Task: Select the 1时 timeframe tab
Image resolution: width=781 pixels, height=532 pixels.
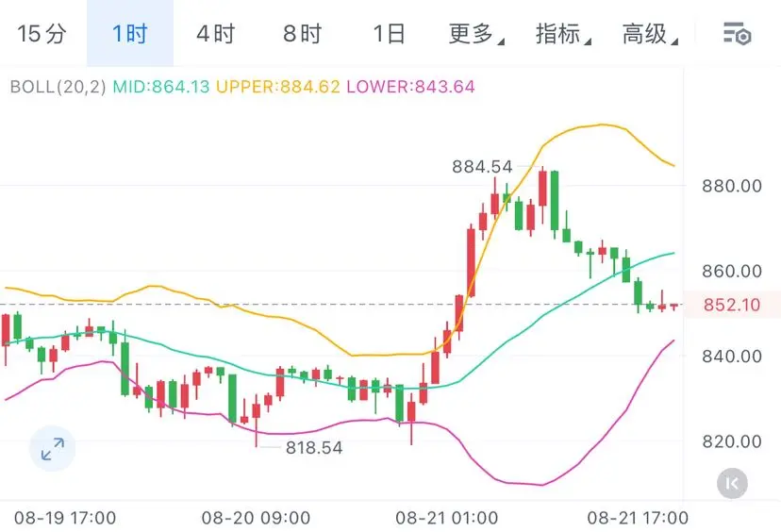Action: coord(130,34)
